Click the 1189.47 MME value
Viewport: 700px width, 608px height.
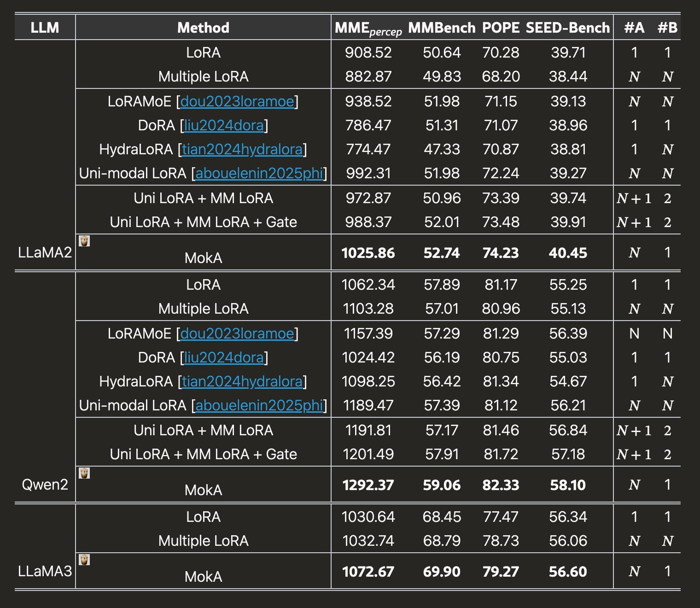click(368, 405)
